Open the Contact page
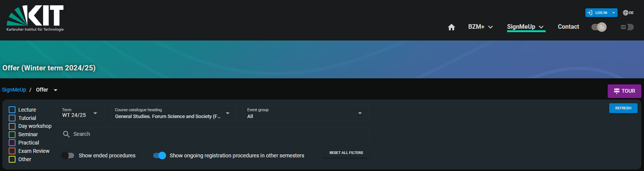 point(568,27)
